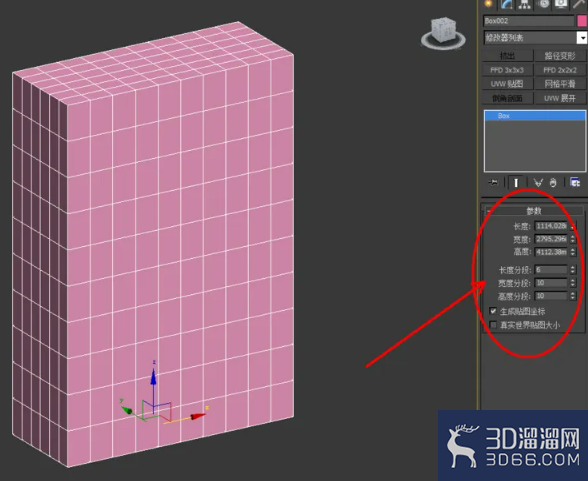The height and width of the screenshot is (481, 588).
Task: Open the Display command panel tab
Action: pos(561,4)
